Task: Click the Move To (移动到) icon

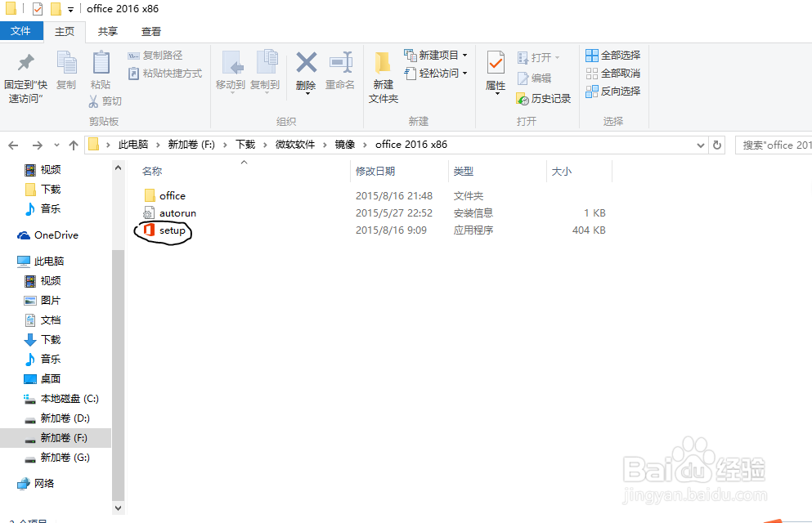Action: point(231,64)
